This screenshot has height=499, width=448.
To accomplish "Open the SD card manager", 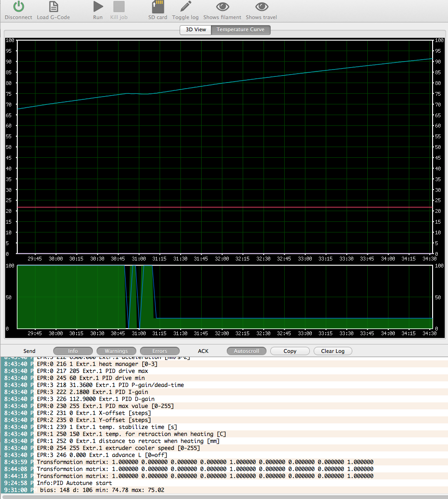I will 158,7.
